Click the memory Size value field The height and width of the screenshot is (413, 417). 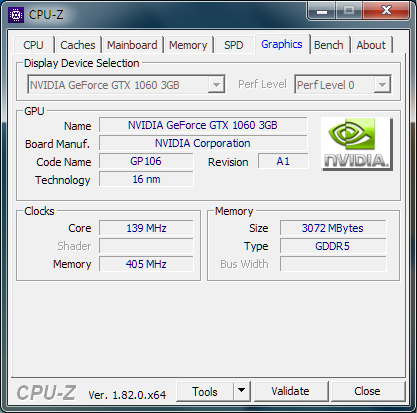[333, 228]
